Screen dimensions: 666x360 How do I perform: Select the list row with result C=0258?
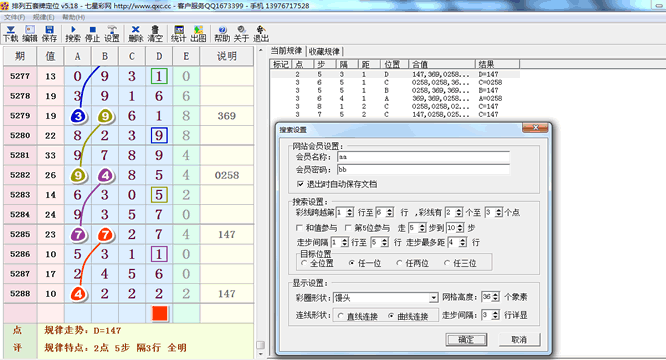[x=395, y=82]
